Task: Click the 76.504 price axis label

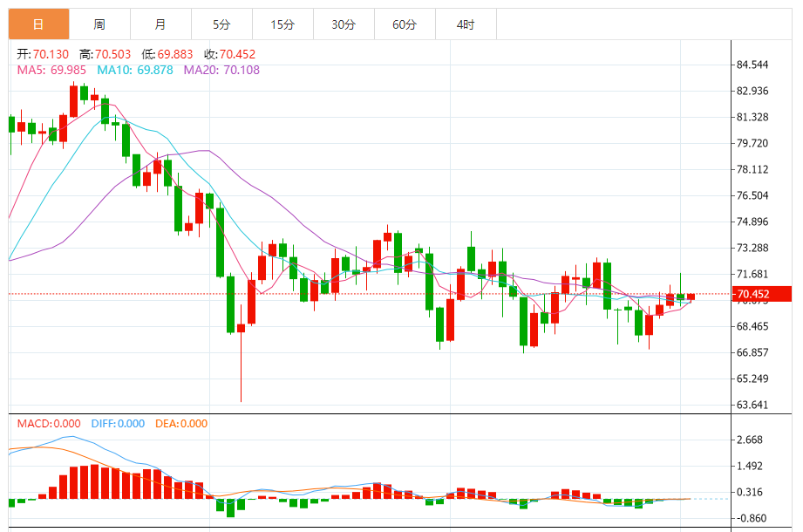Action: [752, 195]
